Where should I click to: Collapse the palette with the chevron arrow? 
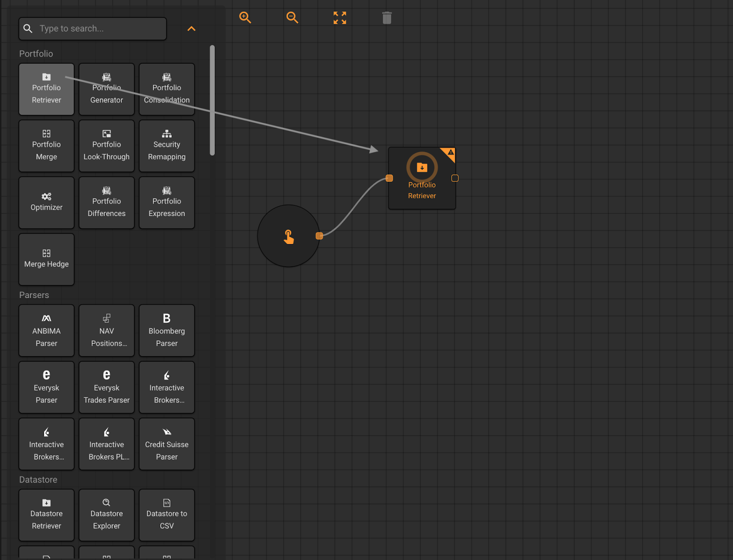coord(191,29)
